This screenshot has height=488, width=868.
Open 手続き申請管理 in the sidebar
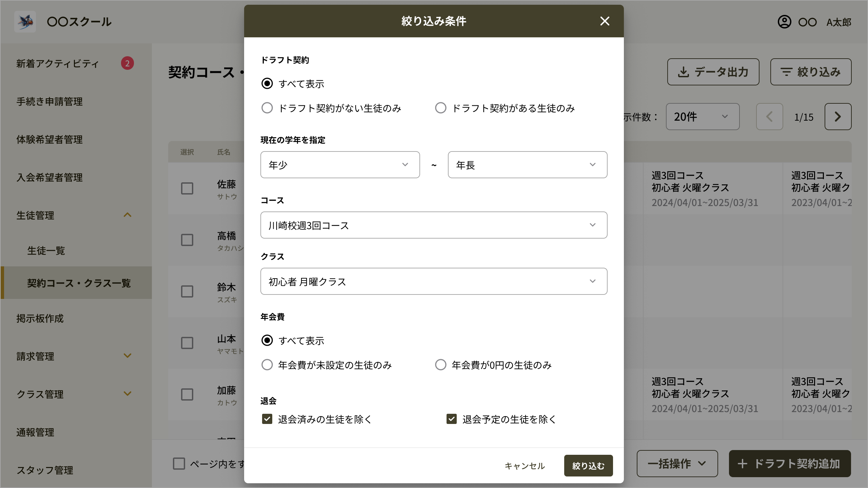pyautogui.click(x=50, y=101)
